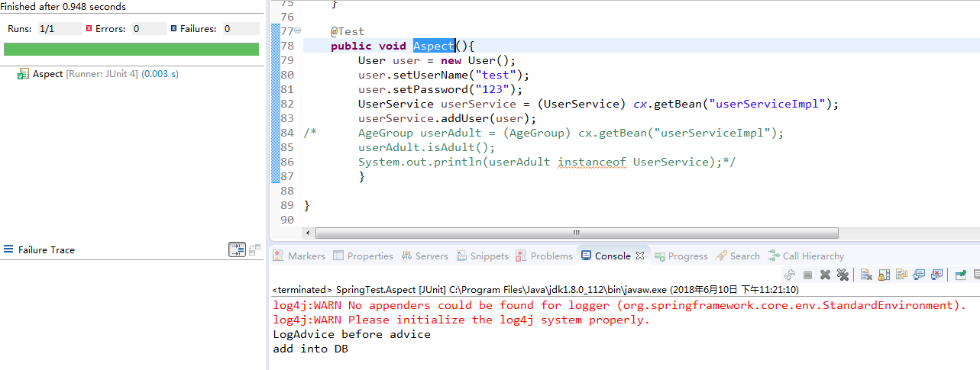Click the Call Hierarchy tab icon

click(774, 256)
